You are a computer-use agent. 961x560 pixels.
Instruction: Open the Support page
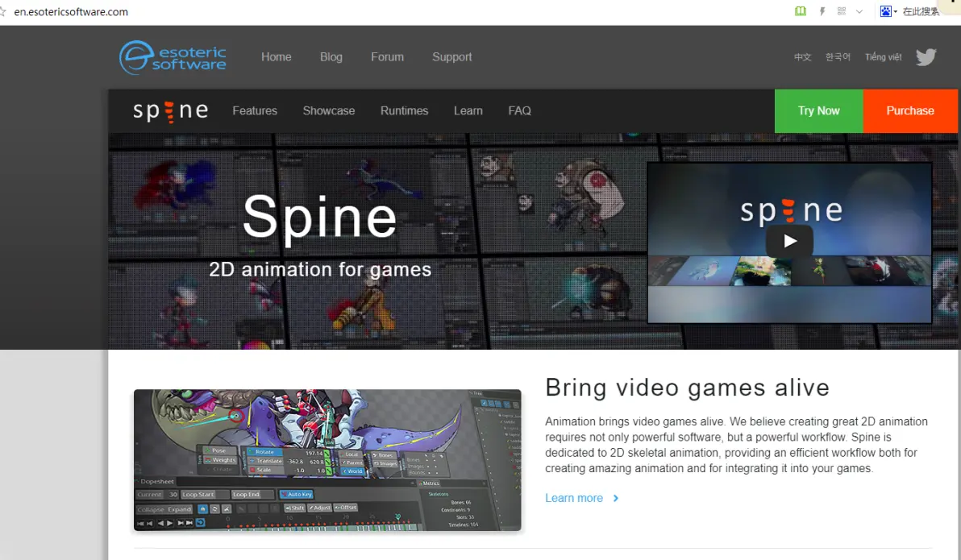(451, 57)
